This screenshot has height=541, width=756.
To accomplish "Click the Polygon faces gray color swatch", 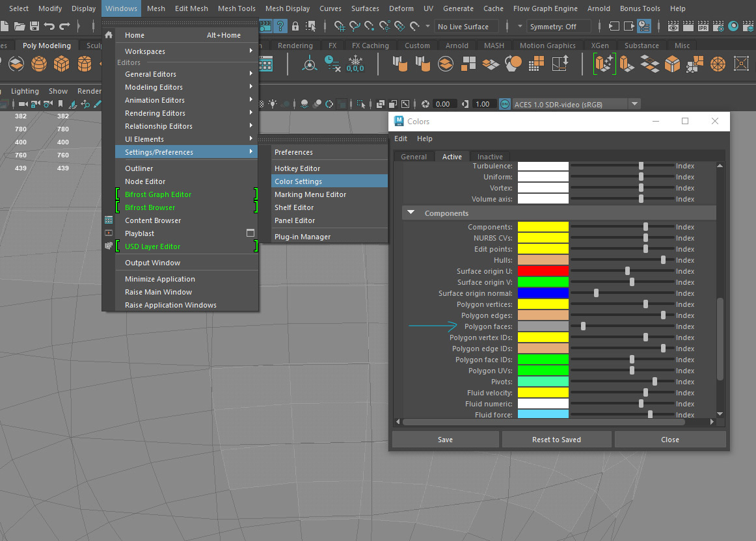I will 543,326.
